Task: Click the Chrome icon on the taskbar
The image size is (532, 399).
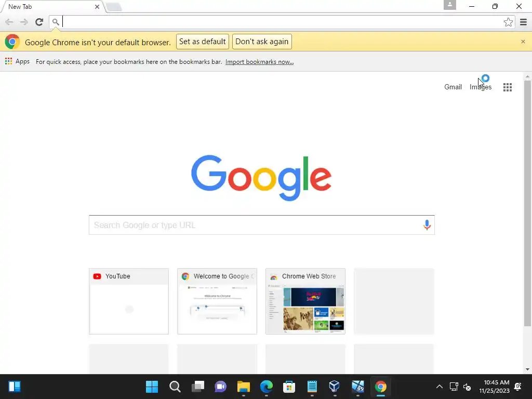Action: pos(381,387)
